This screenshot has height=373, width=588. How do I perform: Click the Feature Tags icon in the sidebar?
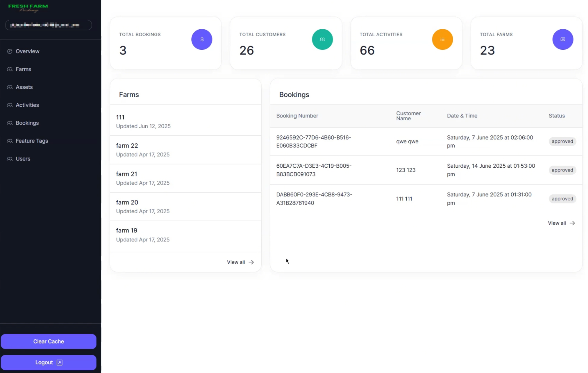pyautogui.click(x=10, y=141)
